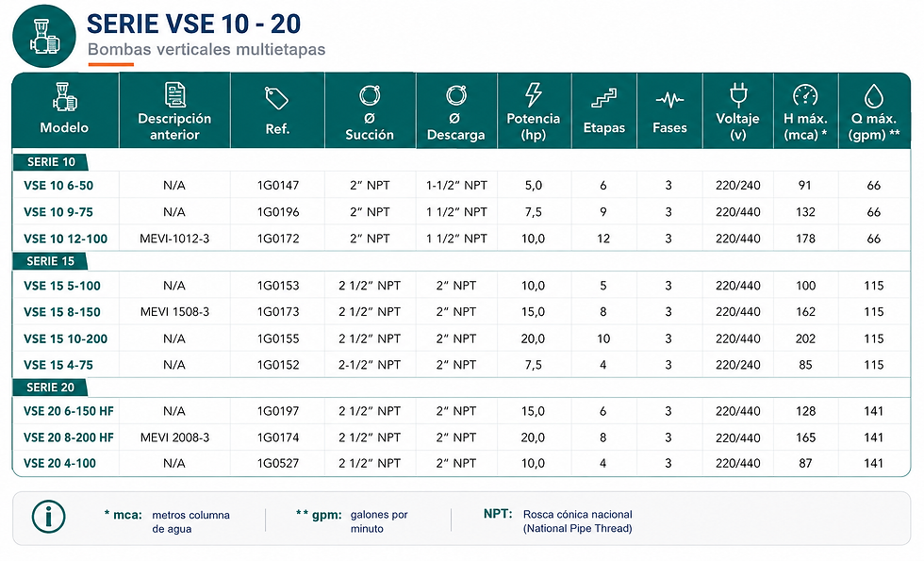
Task: Click the H máx. value 85
Action: click(x=805, y=365)
